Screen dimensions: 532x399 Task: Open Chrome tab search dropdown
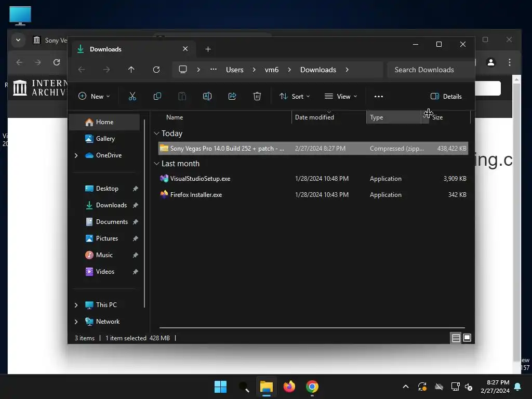coord(18,40)
